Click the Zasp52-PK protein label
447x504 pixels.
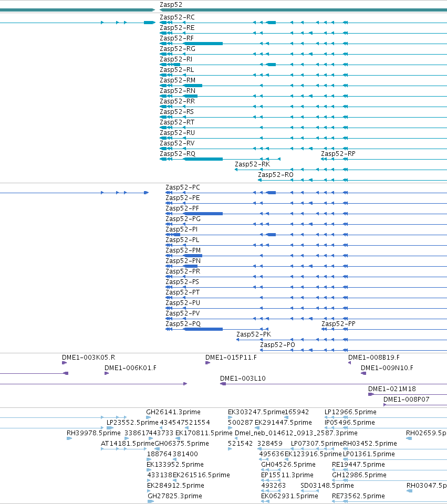254,334
